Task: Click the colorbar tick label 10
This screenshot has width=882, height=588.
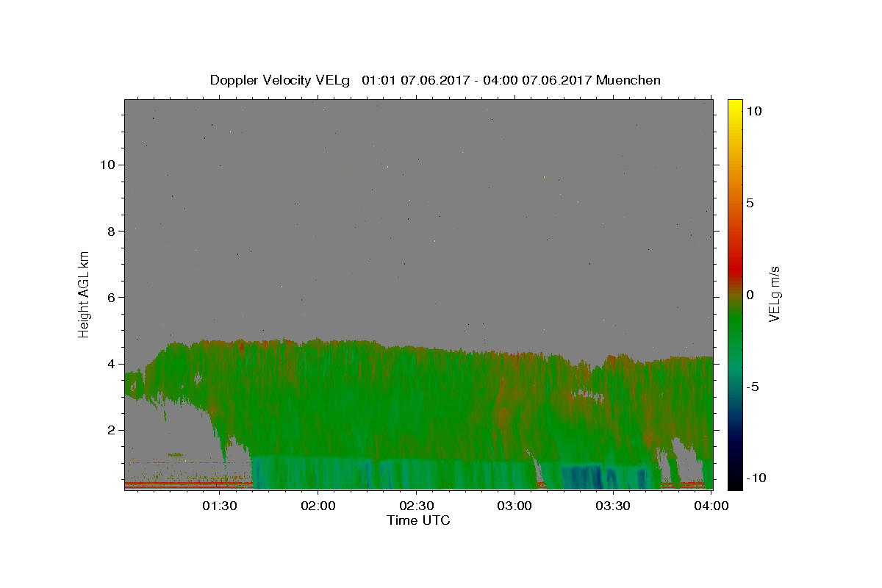Action: click(753, 110)
